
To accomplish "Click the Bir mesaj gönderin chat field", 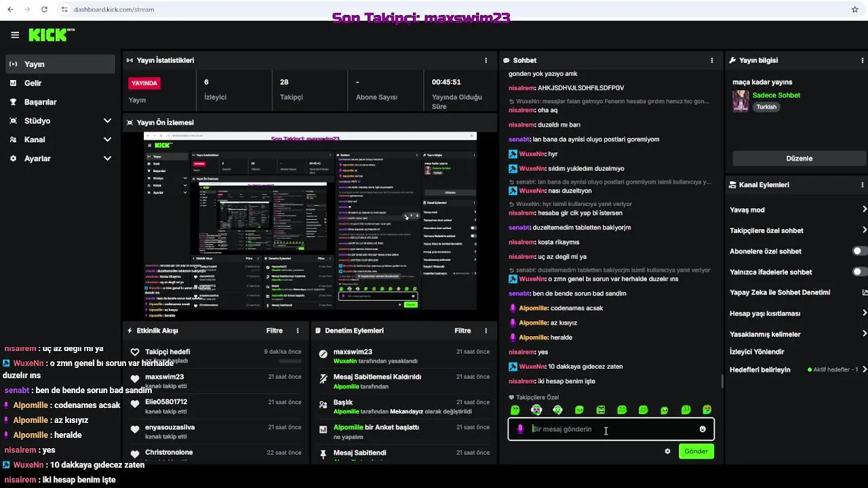I will point(611,429).
